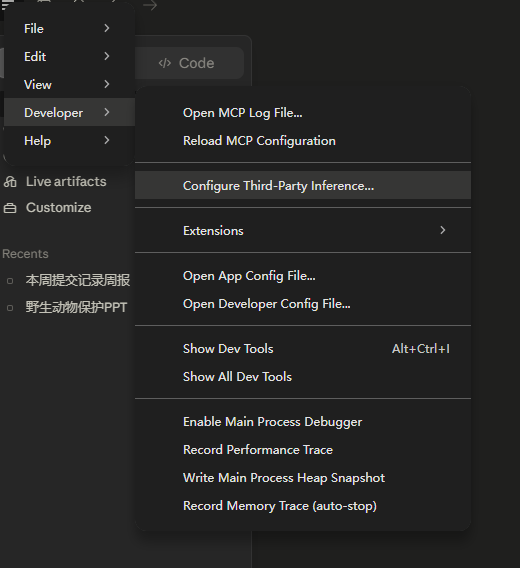
Task: Open recent chat 本周提交记录周报
Action: 78,280
